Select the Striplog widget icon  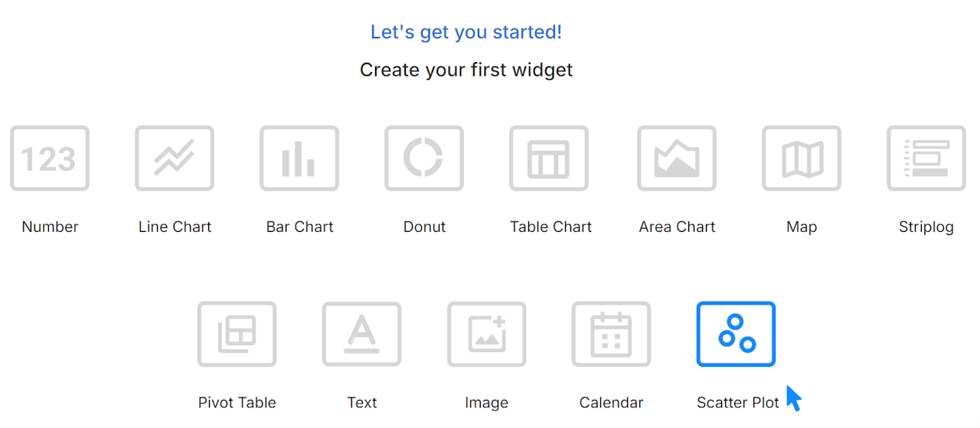coord(926,158)
